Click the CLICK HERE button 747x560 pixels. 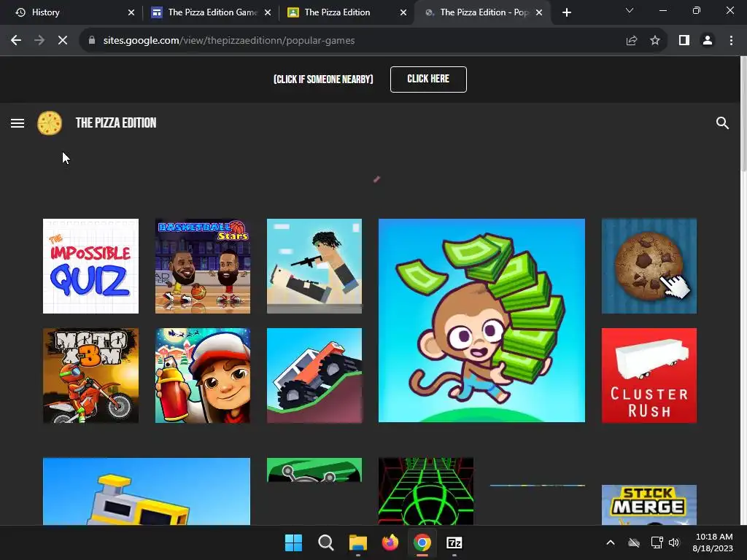pyautogui.click(x=428, y=79)
